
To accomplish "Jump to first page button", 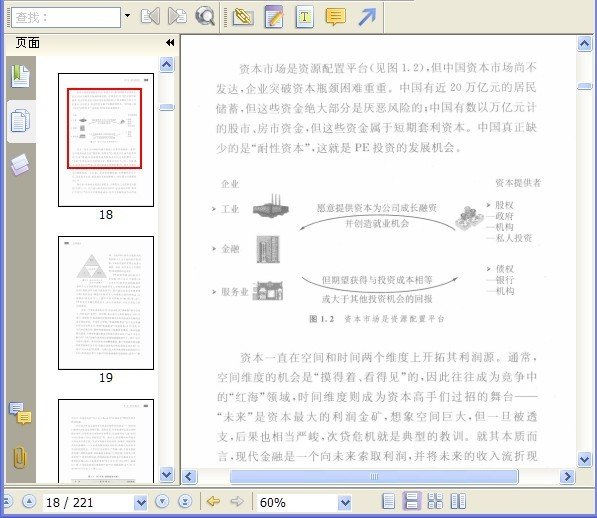I will click(x=7, y=502).
